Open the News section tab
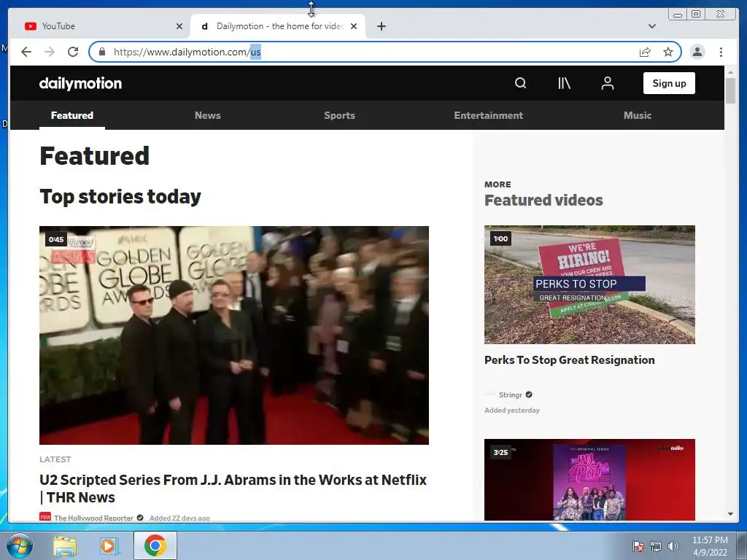Image resolution: width=747 pixels, height=560 pixels. [208, 115]
